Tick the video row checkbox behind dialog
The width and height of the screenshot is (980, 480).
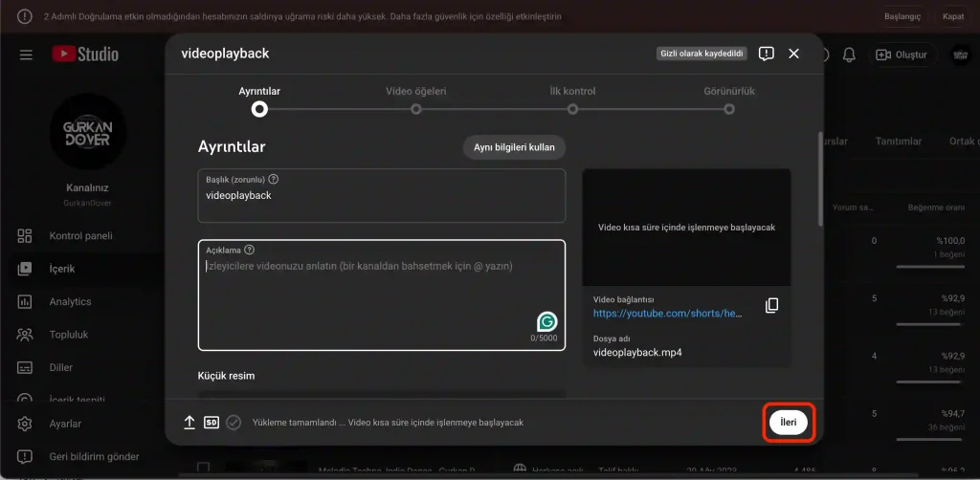[x=203, y=468]
